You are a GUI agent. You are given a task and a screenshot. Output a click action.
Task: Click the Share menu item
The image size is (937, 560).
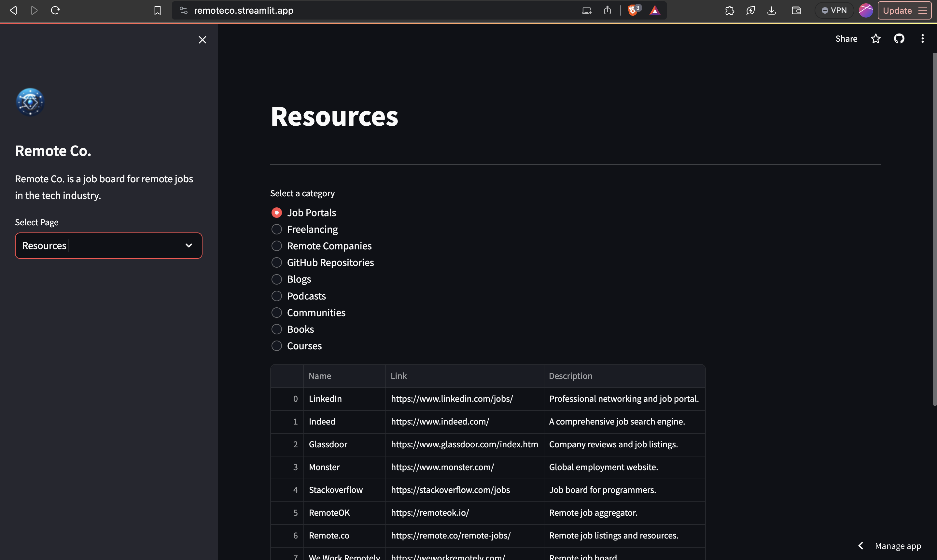[x=846, y=38]
